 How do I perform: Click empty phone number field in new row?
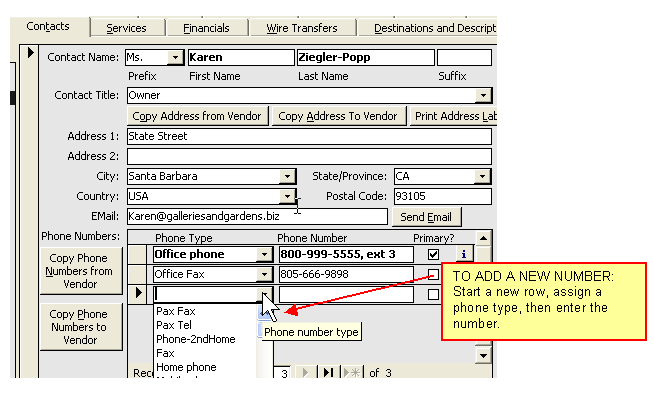click(x=346, y=294)
